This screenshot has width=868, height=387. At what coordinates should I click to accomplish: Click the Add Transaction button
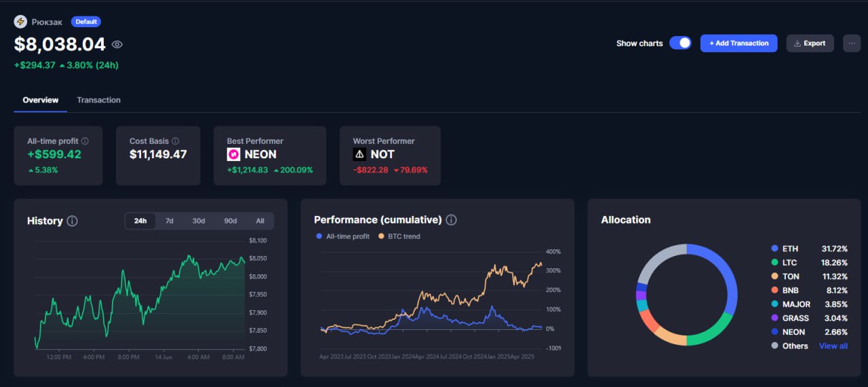738,43
